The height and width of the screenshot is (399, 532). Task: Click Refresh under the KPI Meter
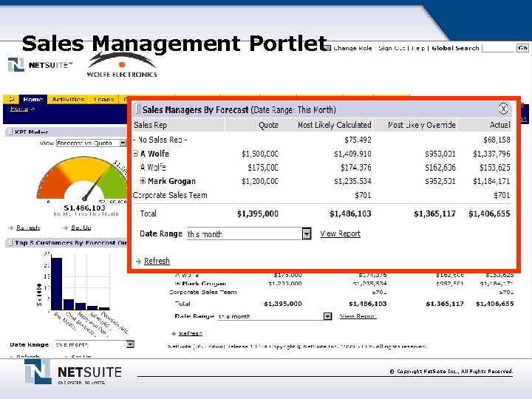(28, 228)
